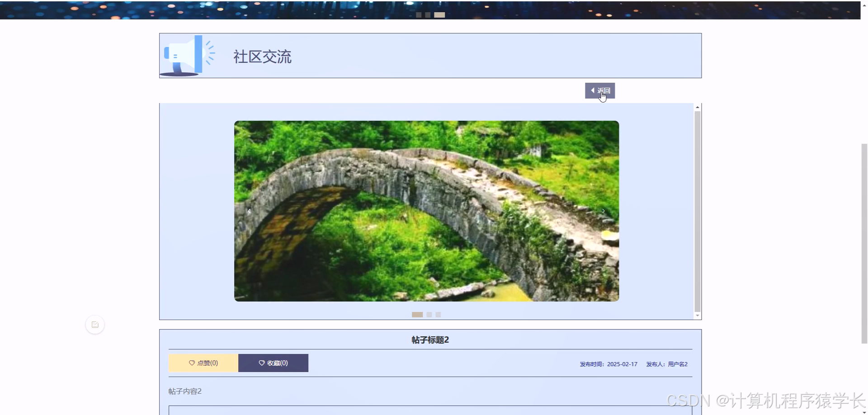Click the inner image panel scrollbar thumb
Viewport: 868px width, 415px height.
(x=698, y=211)
